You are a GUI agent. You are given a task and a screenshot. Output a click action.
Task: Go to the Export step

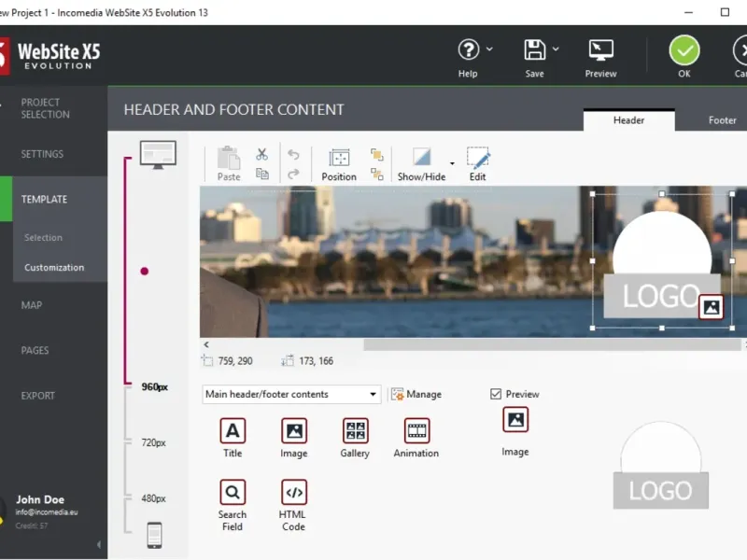coord(38,395)
